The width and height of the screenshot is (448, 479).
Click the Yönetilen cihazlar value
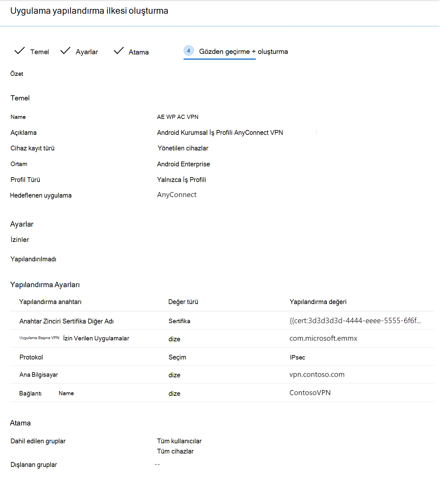click(183, 148)
